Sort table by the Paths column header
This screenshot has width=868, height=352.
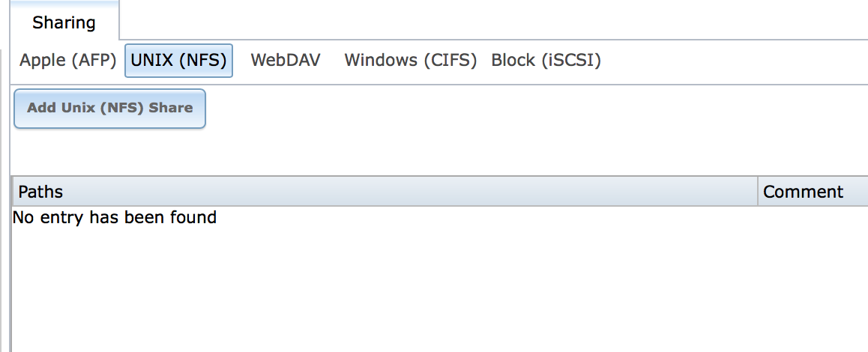pyautogui.click(x=385, y=192)
